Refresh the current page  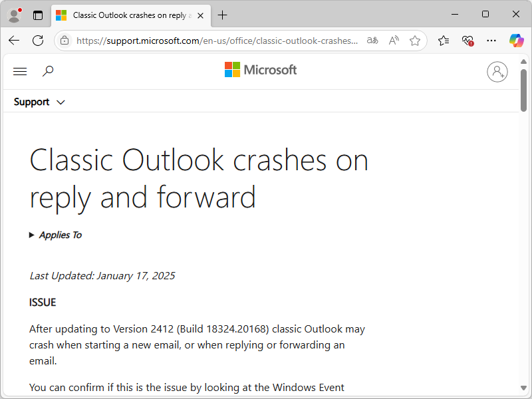38,41
